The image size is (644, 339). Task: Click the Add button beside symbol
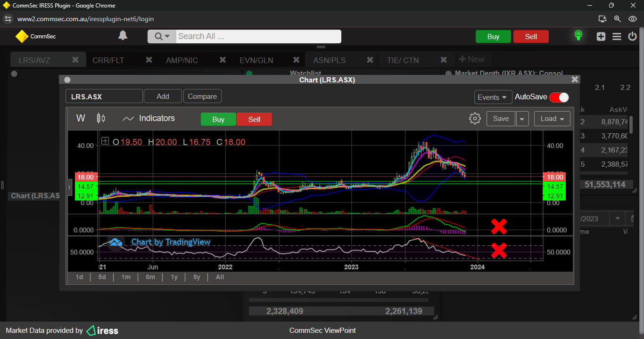[163, 96]
